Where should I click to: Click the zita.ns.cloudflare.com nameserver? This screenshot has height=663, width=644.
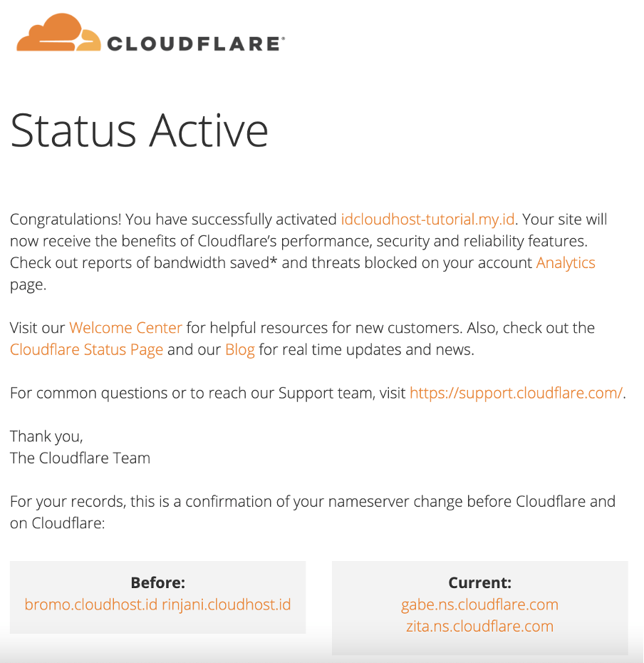479,626
